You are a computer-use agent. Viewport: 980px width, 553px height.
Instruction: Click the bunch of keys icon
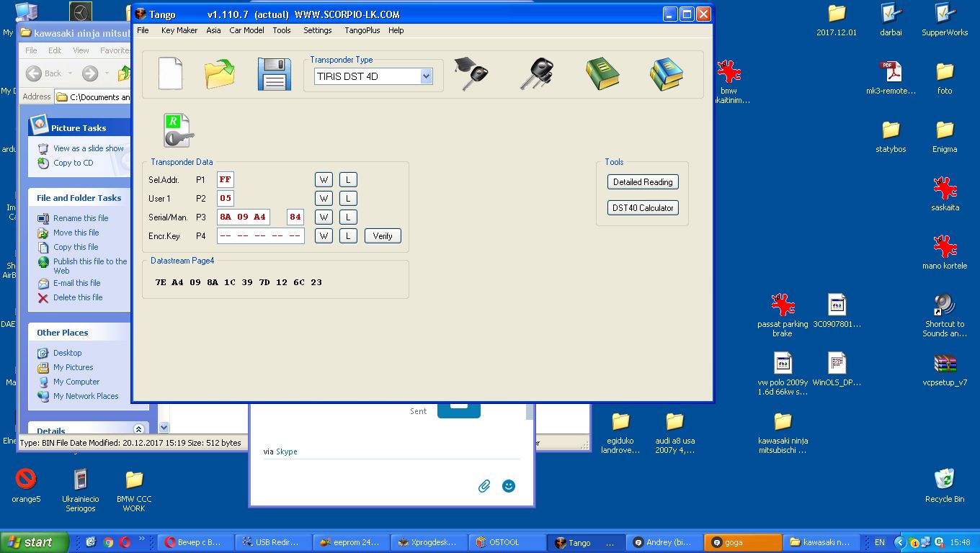(536, 74)
